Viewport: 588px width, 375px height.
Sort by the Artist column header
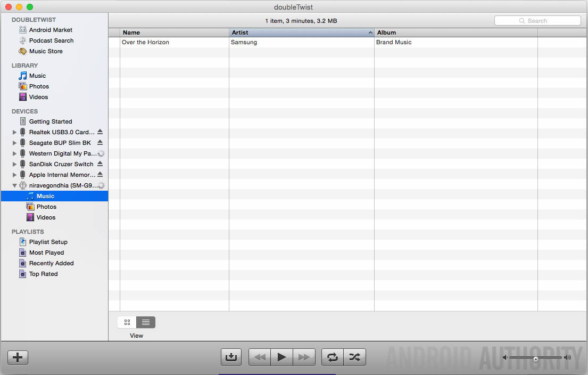click(302, 32)
